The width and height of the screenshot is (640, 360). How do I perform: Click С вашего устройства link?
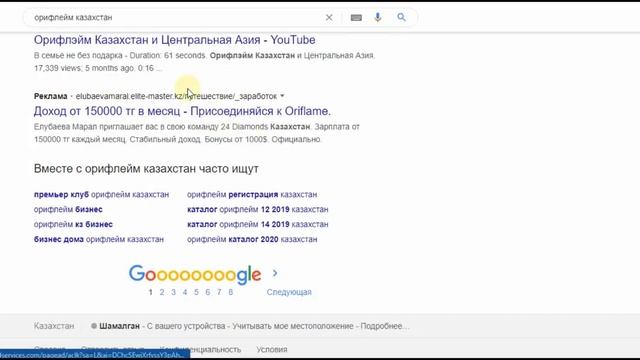186,326
